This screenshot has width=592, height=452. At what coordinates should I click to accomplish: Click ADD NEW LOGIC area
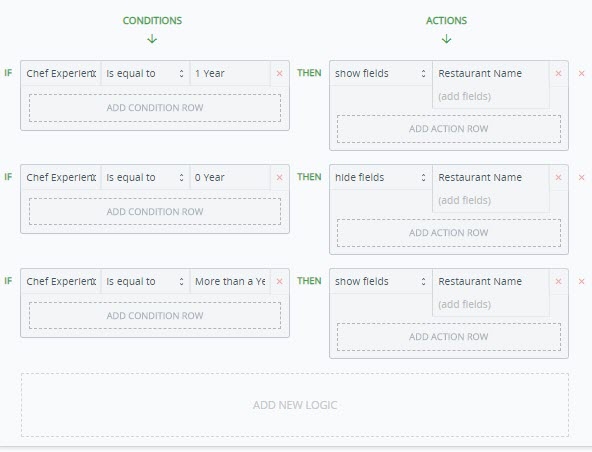[295, 405]
